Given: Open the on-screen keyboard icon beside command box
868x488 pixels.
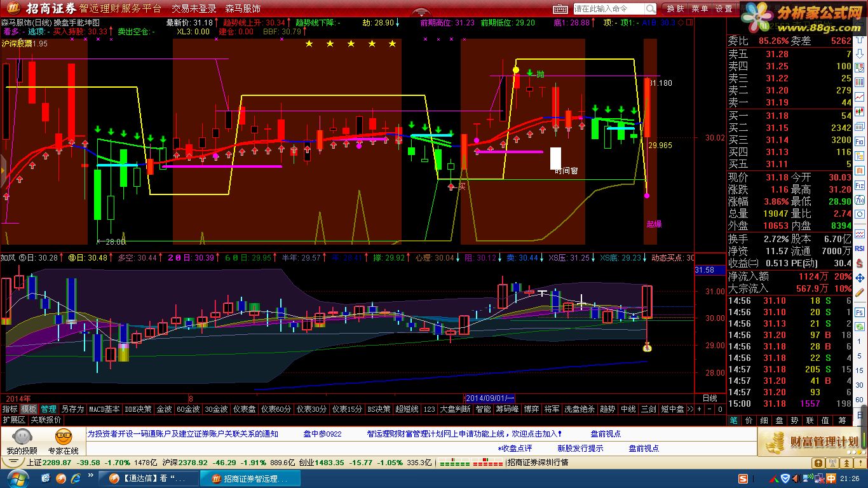Looking at the screenshot, I should [x=560, y=9].
